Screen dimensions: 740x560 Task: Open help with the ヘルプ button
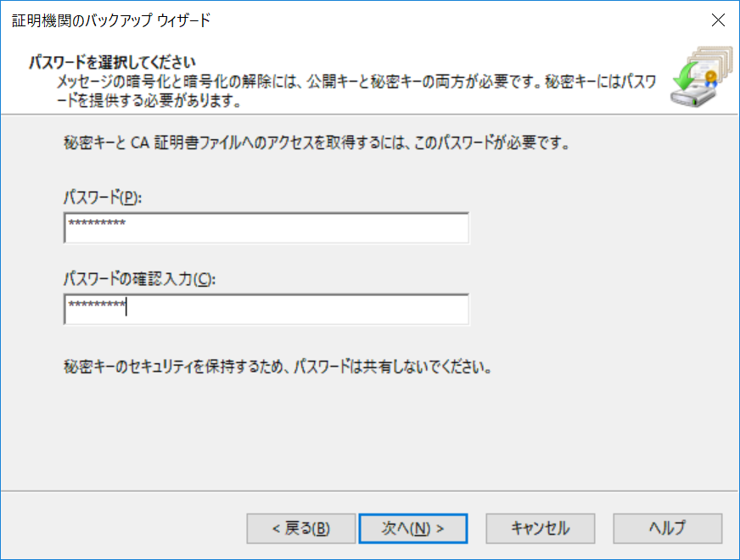(x=667, y=529)
